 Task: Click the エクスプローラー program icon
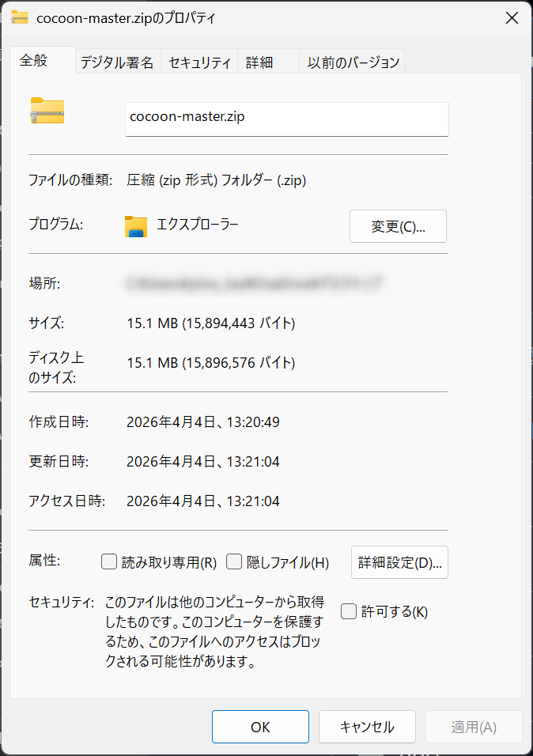pyautogui.click(x=136, y=226)
